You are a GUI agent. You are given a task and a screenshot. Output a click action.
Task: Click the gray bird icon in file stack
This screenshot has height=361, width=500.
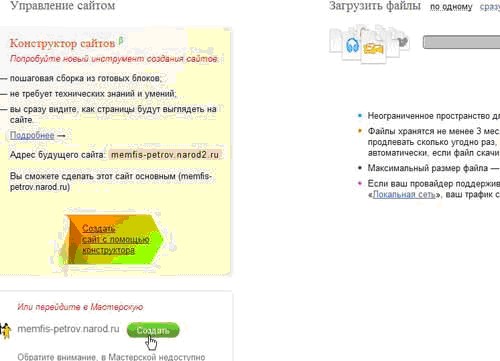403,42
